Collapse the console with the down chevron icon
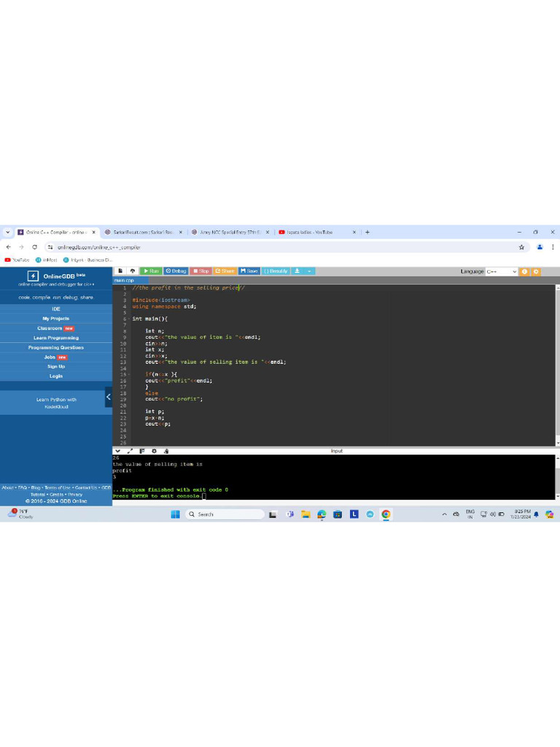This screenshot has height=747, width=560. (x=117, y=451)
